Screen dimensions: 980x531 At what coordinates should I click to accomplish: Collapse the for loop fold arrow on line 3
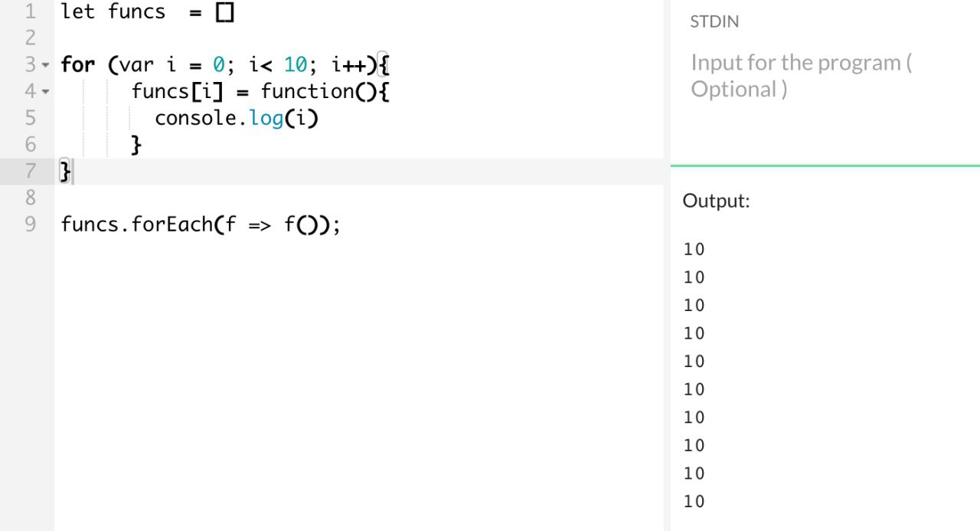pos(45,65)
